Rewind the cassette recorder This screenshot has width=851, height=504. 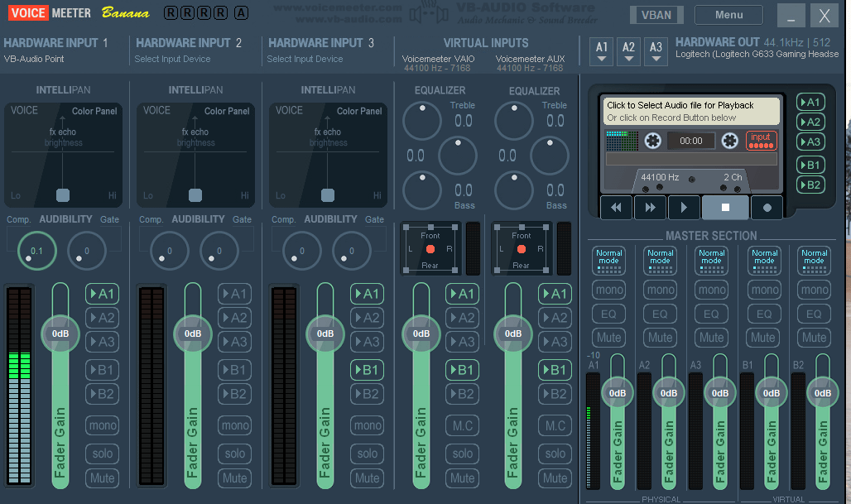pyautogui.click(x=616, y=207)
